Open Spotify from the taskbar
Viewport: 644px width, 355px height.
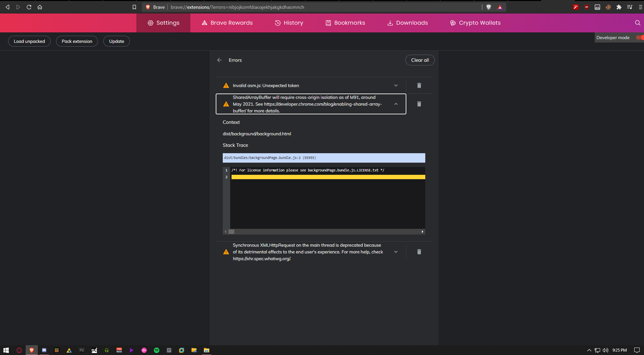click(x=157, y=350)
